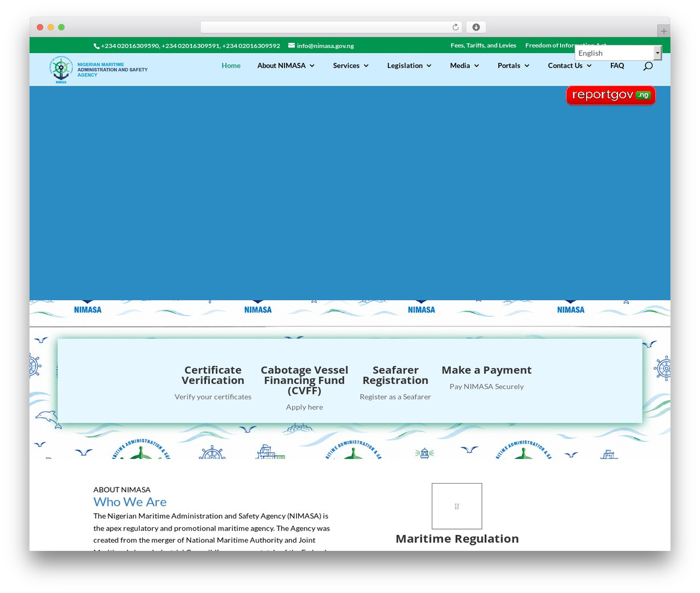Screen dimensions: 700x593
Task: Click the browser download arrow icon
Action: coord(476,27)
